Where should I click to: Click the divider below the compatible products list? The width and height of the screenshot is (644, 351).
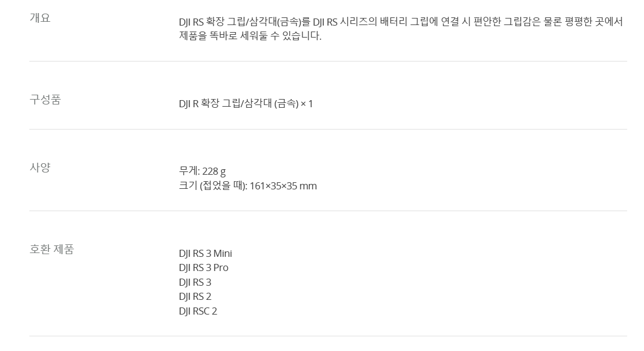pyautogui.click(x=328, y=336)
